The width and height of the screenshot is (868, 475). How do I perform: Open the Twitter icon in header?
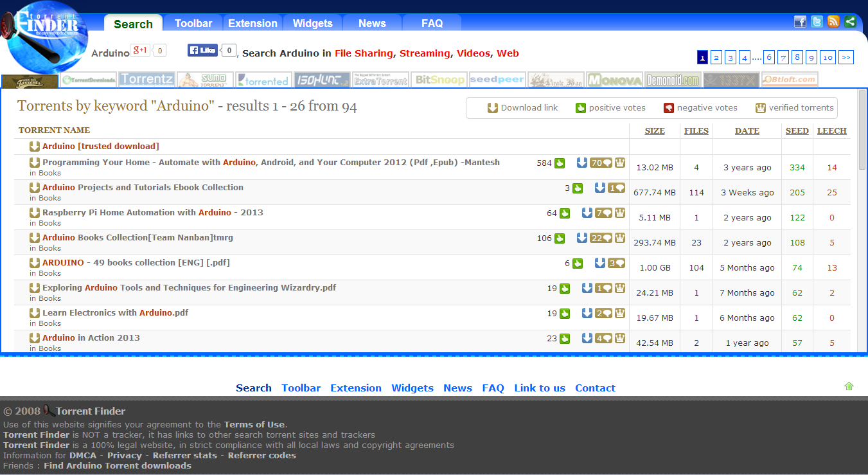(x=817, y=21)
